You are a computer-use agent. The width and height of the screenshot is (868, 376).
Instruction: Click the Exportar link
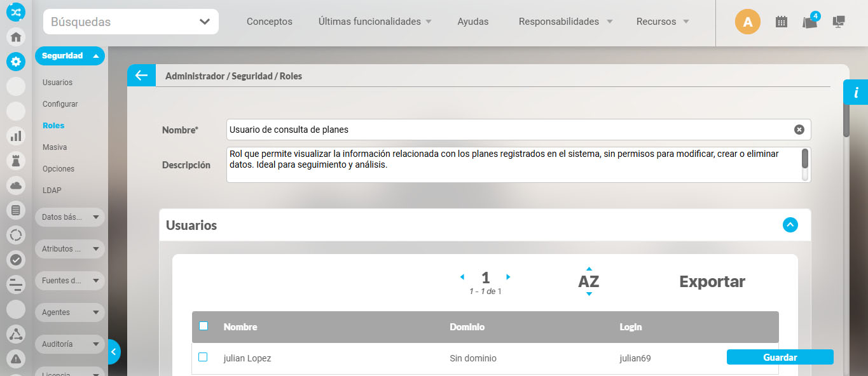[x=712, y=281]
